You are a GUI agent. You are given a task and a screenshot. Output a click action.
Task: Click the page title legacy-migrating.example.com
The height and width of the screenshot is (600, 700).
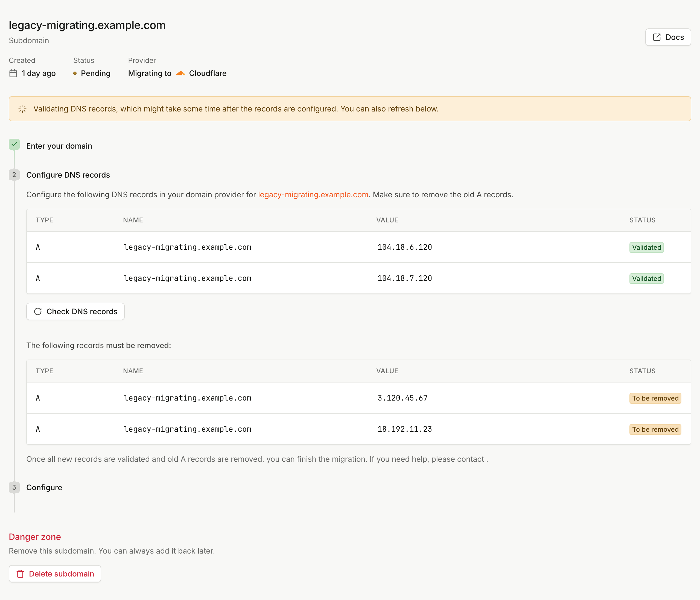click(x=87, y=25)
